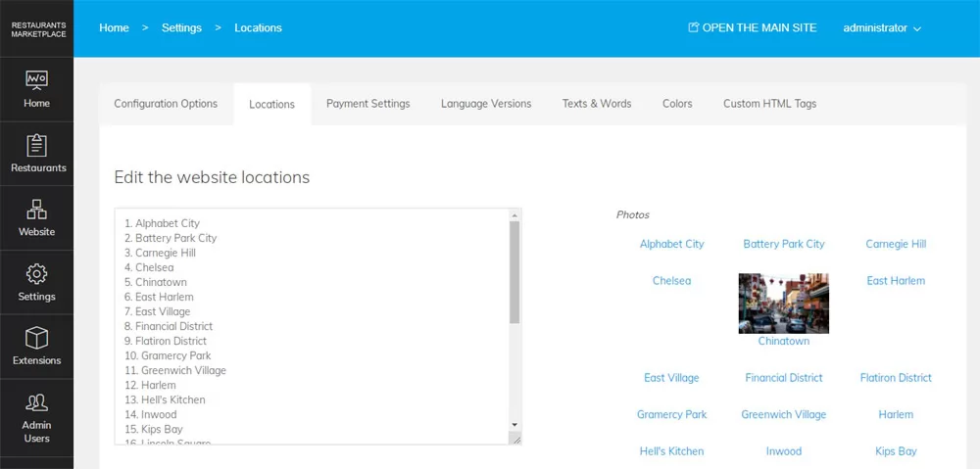Click the '2. Battery Park City' line
The height and width of the screenshot is (469, 980).
point(171,238)
